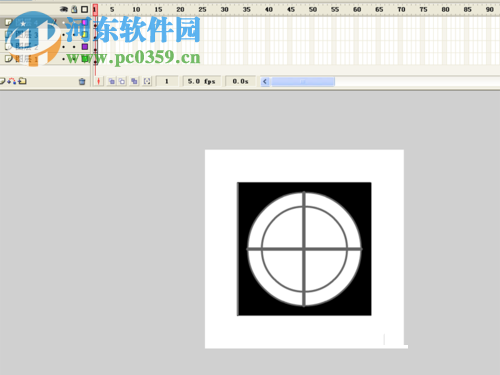This screenshot has width=500, height=375.
Task: Select layer 图层 3 in the timeline
Action: 45,34
